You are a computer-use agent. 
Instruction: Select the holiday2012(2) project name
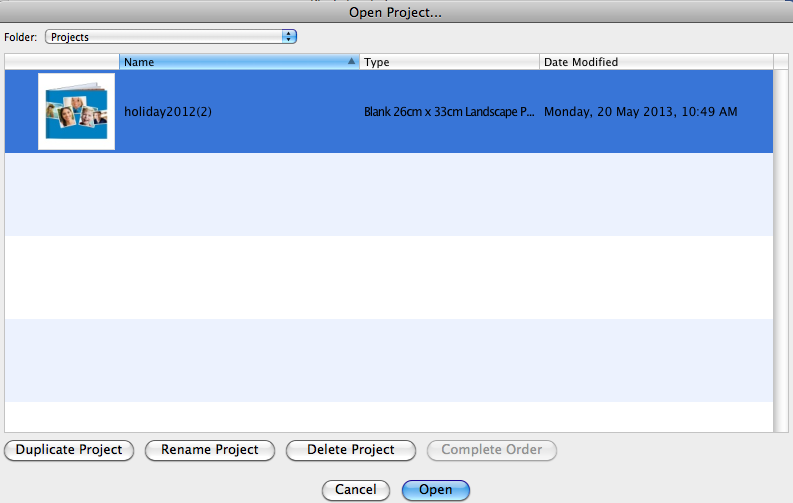(x=168, y=112)
